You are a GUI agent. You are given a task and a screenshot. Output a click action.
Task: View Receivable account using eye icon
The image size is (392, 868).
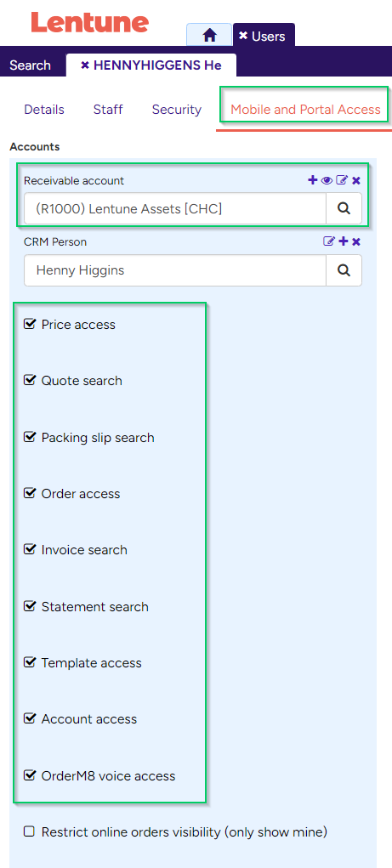coord(327,180)
